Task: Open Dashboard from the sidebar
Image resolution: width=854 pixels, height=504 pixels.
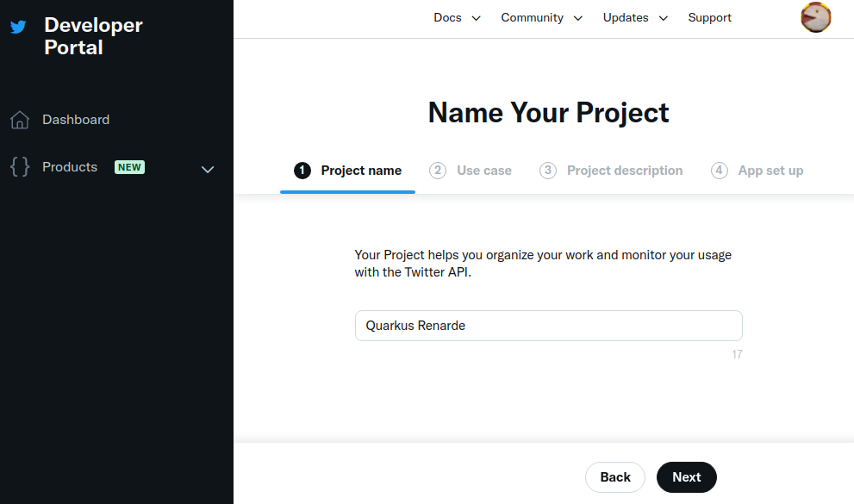Action: tap(76, 120)
